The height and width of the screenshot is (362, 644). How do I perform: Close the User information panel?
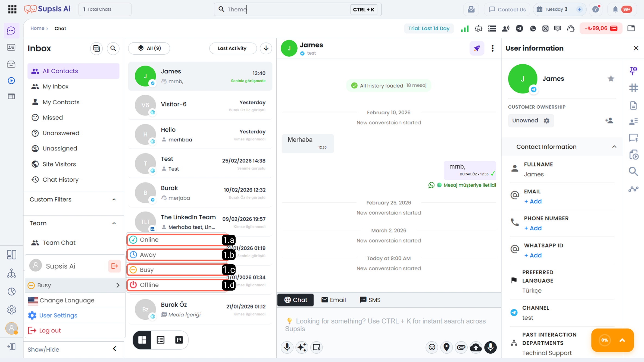click(x=636, y=48)
